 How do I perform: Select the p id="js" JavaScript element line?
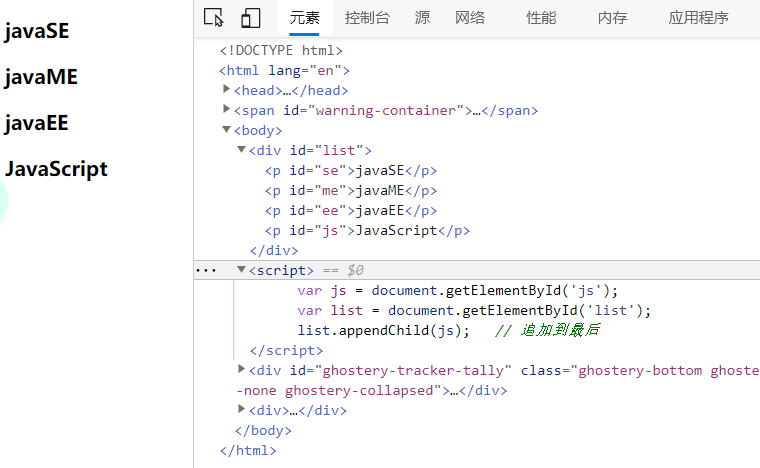coord(366,230)
